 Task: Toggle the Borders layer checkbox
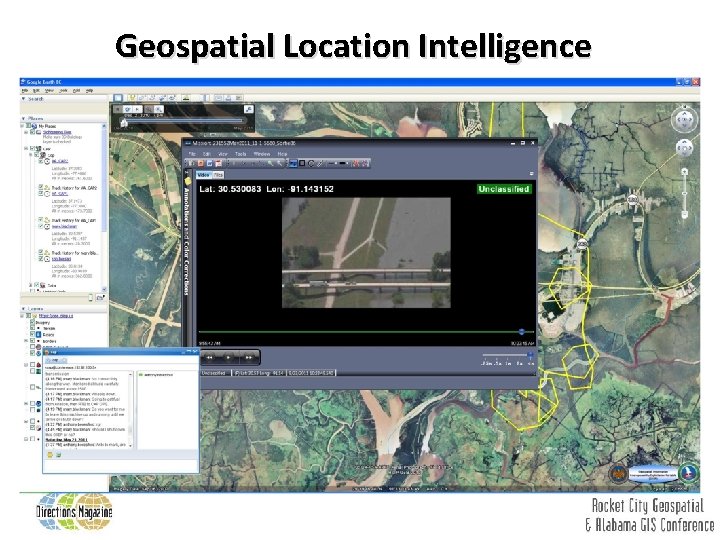point(33,340)
